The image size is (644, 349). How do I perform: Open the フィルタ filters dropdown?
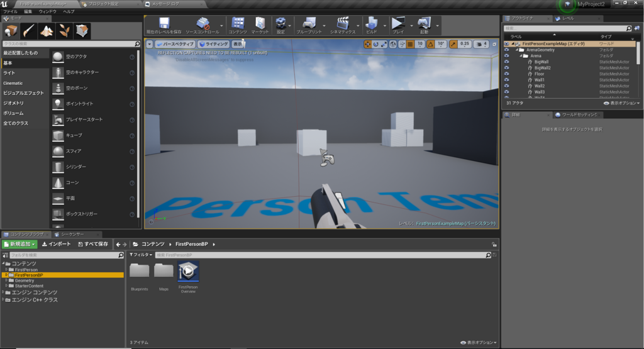click(x=141, y=255)
